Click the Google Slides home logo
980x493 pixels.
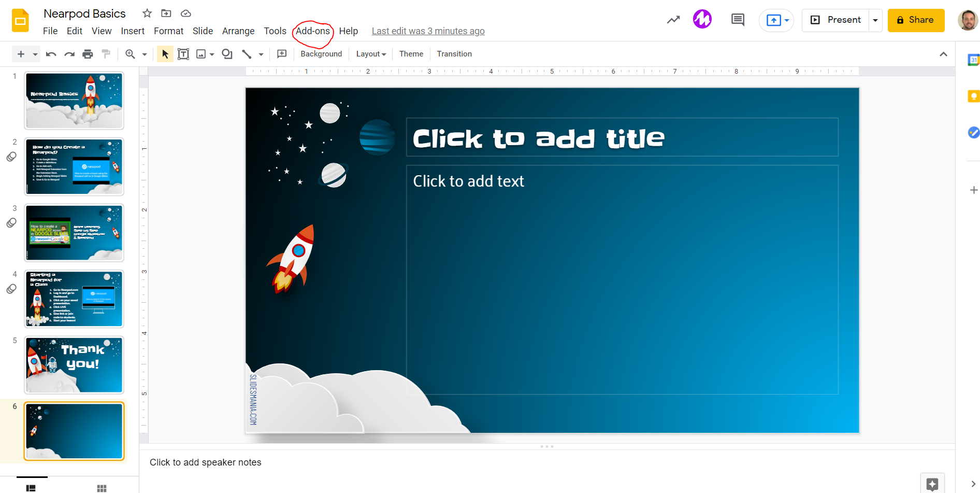20,21
